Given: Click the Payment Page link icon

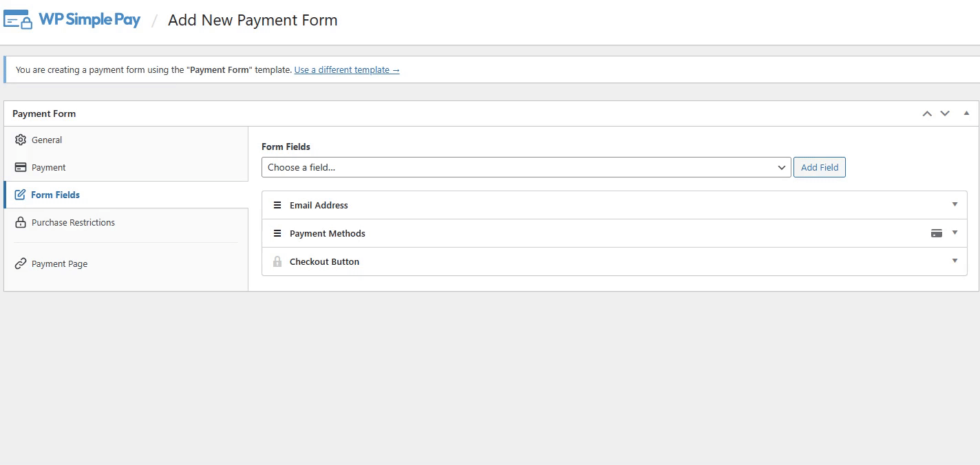Looking at the screenshot, I should click(x=21, y=263).
